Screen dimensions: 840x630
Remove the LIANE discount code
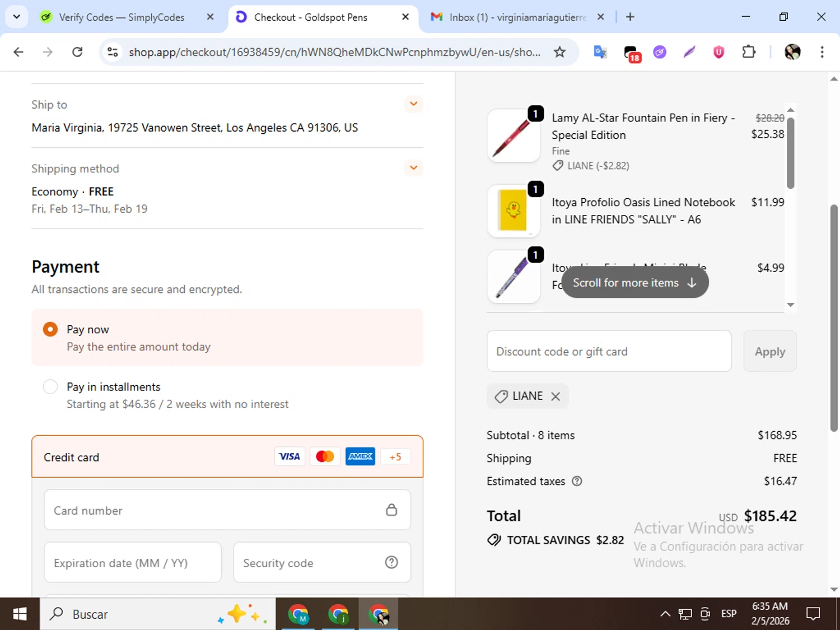pyautogui.click(x=556, y=396)
